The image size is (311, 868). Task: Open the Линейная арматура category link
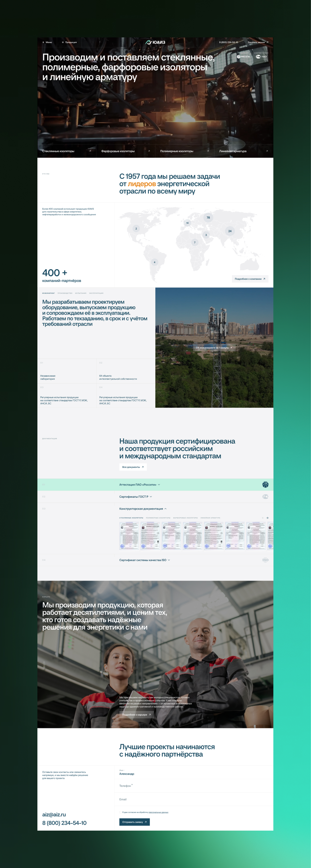233,151
